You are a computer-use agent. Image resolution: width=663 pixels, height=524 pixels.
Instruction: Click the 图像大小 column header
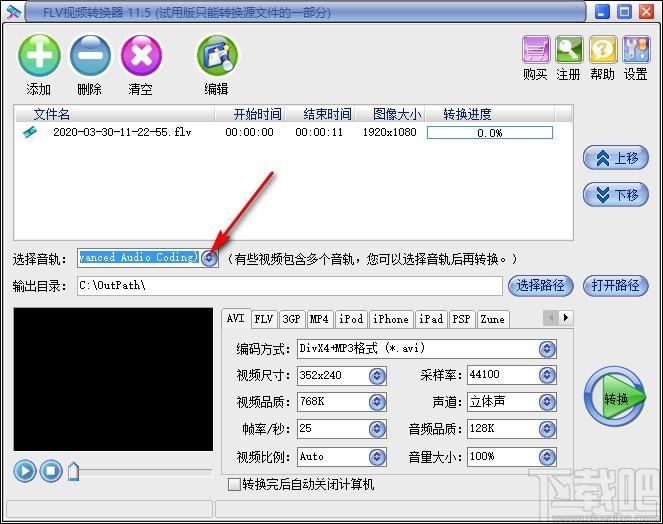pos(390,114)
